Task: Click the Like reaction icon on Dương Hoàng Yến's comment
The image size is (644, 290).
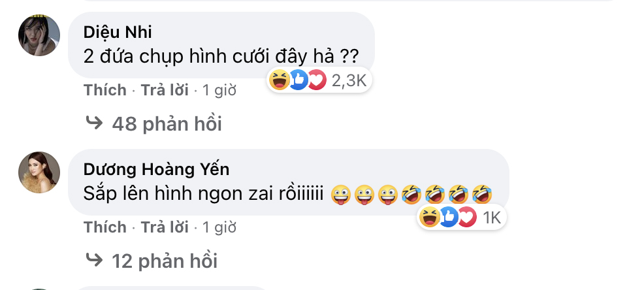Action: [447, 217]
